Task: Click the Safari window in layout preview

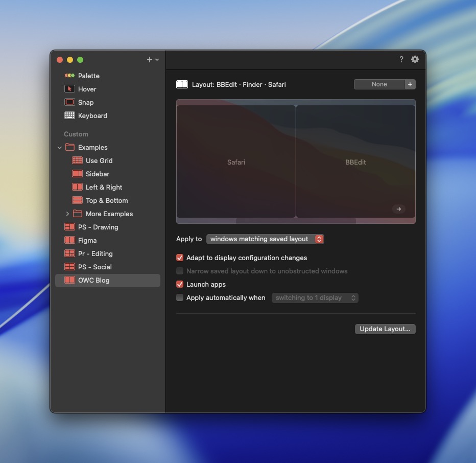Action: (236, 162)
